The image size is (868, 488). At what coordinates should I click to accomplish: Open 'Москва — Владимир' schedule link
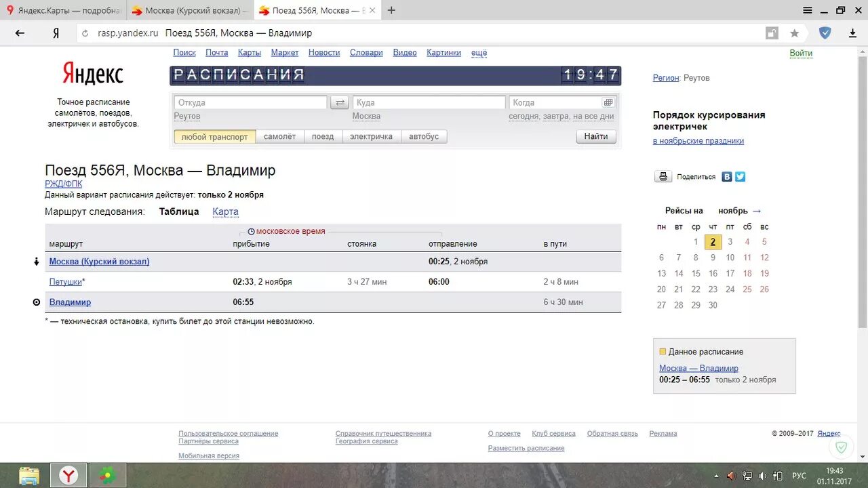[698, 368]
